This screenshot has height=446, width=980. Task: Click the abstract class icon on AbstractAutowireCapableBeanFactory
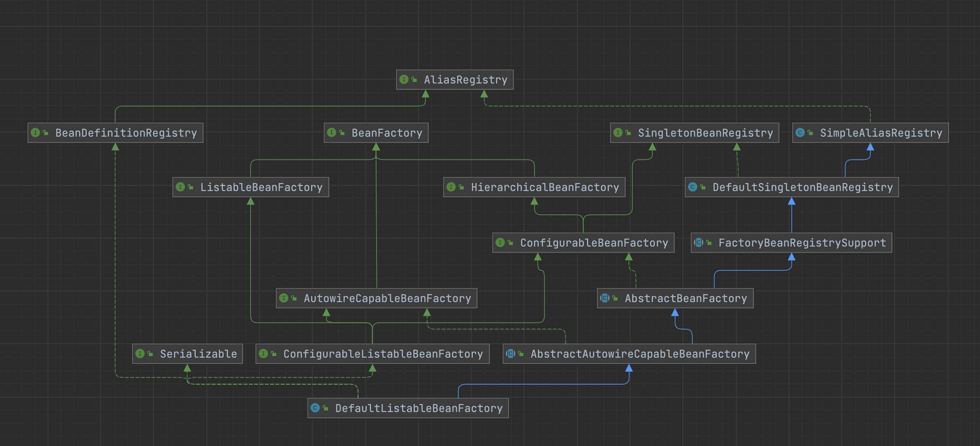click(510, 354)
